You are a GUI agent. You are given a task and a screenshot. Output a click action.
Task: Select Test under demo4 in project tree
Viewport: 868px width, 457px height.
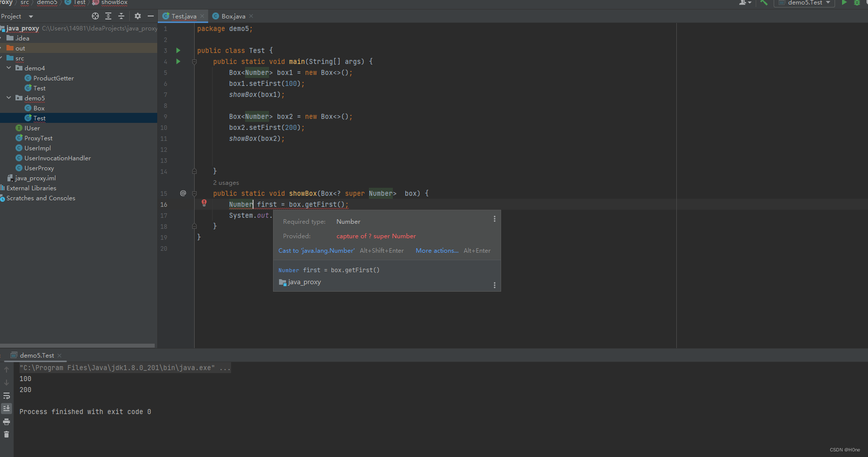39,88
